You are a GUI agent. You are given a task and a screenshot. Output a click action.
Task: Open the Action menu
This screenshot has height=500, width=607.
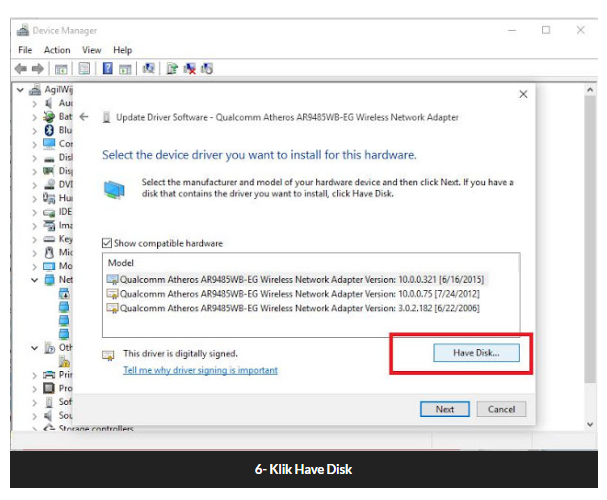click(x=57, y=50)
